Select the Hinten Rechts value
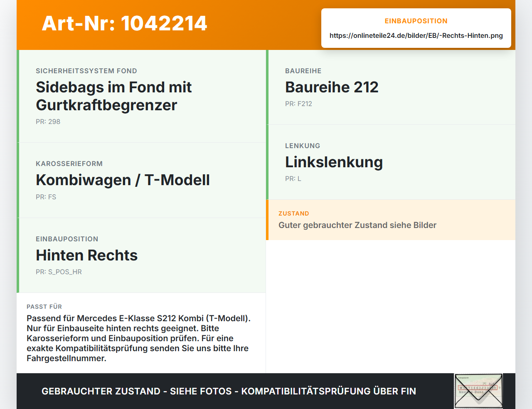The height and width of the screenshot is (409, 532). tap(86, 255)
